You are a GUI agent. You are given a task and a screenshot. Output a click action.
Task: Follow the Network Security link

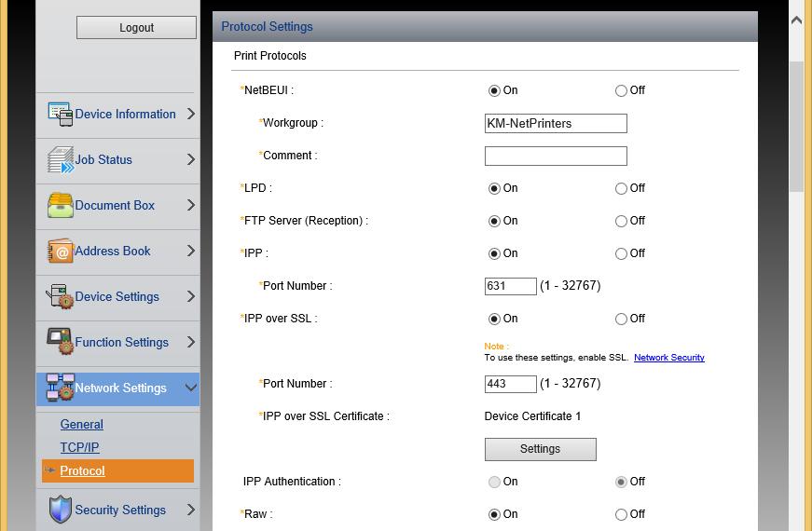(x=669, y=358)
